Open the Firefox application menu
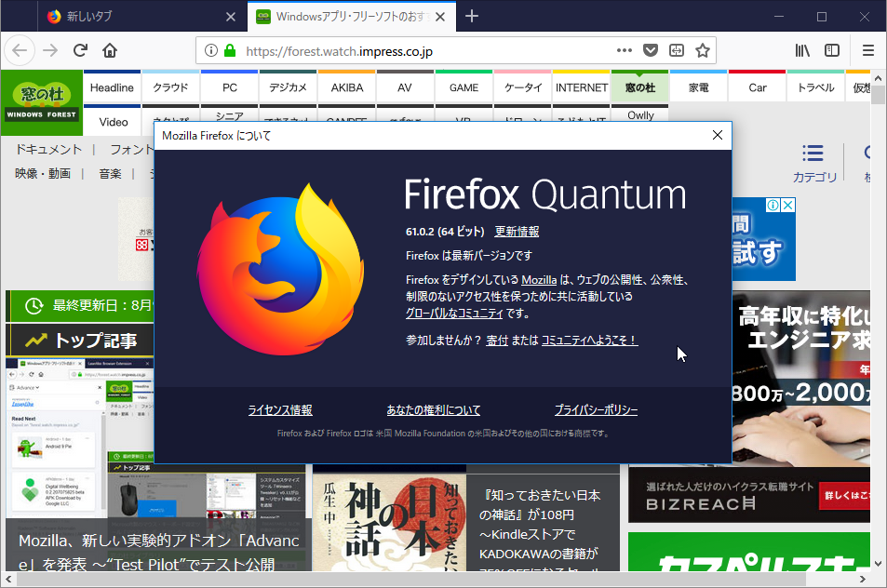Viewport: 887px width, 588px height. pyautogui.click(x=867, y=50)
